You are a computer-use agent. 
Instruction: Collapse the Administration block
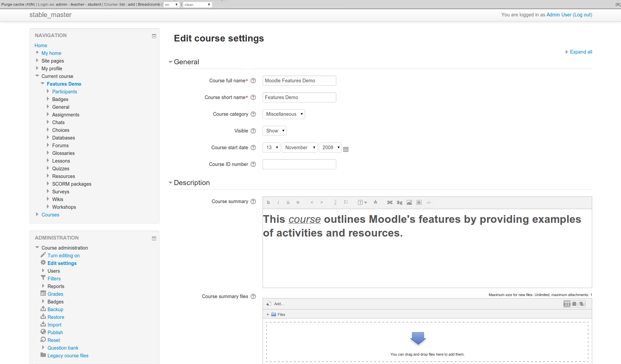click(x=154, y=239)
